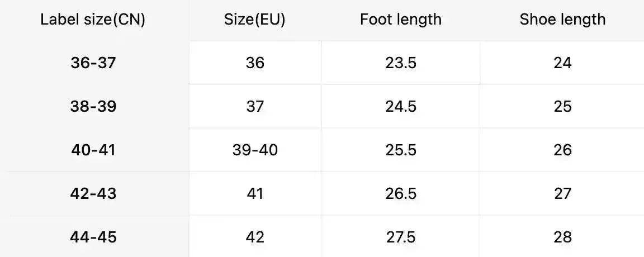The width and height of the screenshot is (644, 257).
Task: Select the EU size 42 cell
Action: pos(255,237)
